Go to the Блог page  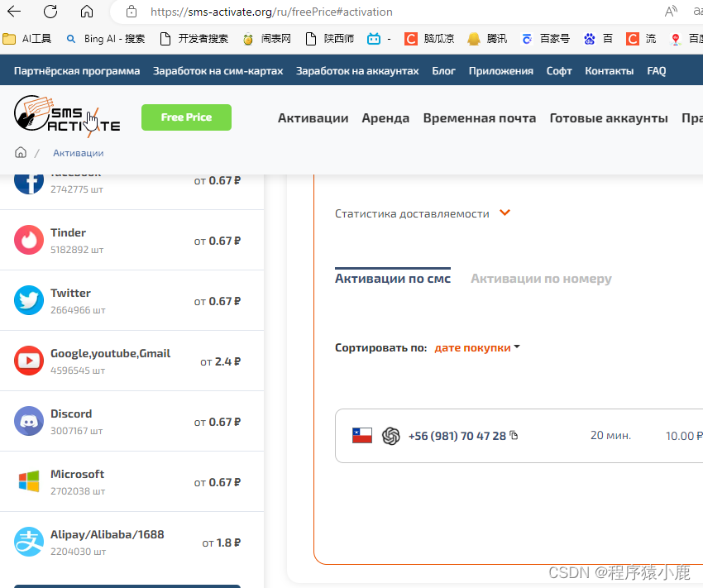(443, 71)
